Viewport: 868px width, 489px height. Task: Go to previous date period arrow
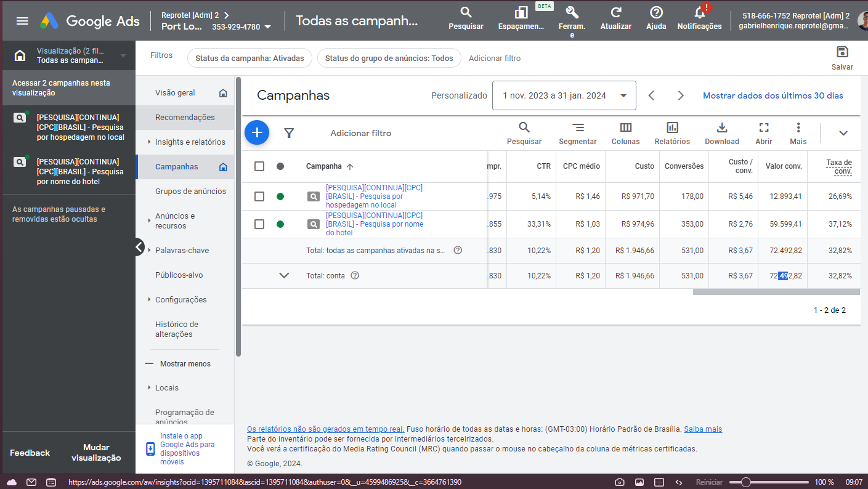pyautogui.click(x=651, y=95)
